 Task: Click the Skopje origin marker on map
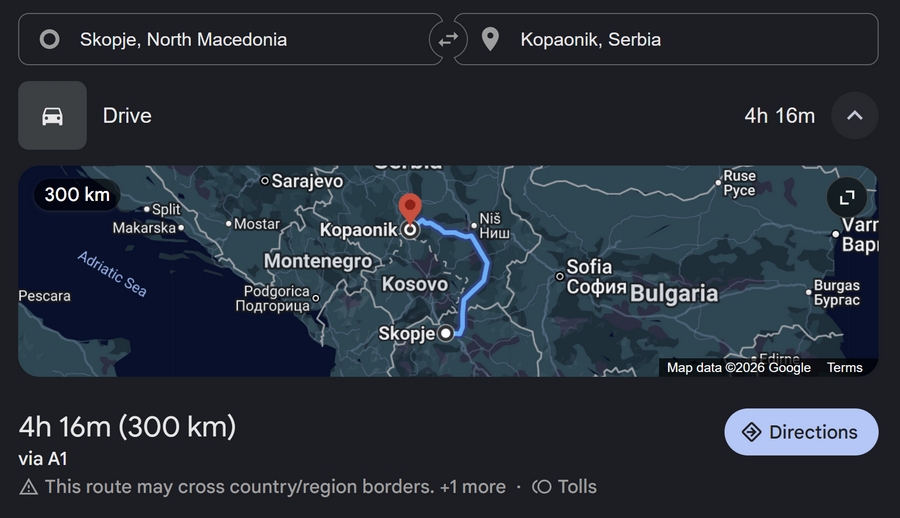tap(447, 334)
